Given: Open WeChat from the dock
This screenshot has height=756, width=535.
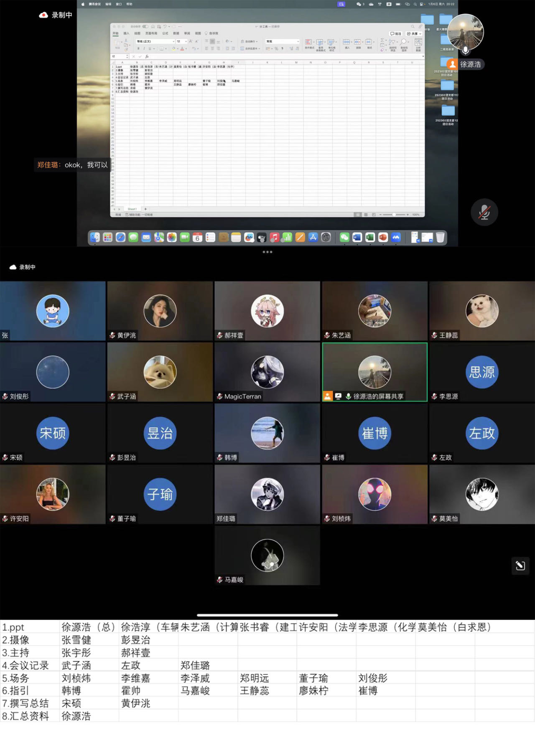Looking at the screenshot, I should [x=344, y=238].
